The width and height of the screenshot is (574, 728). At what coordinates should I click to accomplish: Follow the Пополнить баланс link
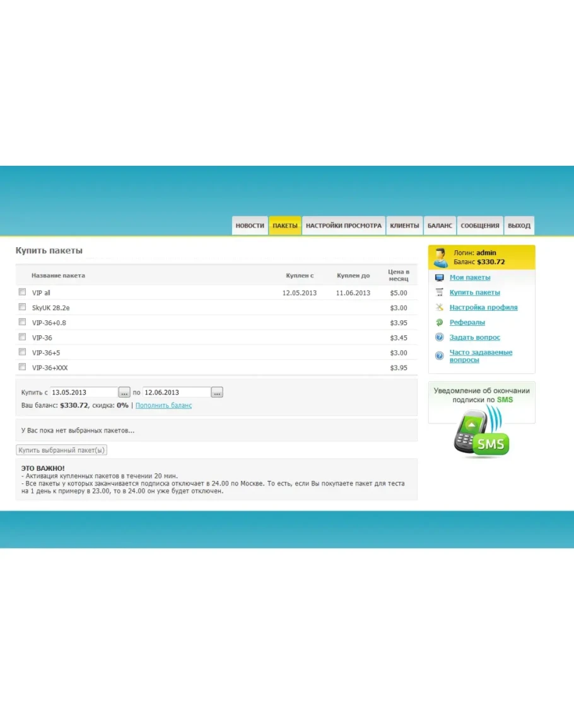pyautogui.click(x=163, y=405)
